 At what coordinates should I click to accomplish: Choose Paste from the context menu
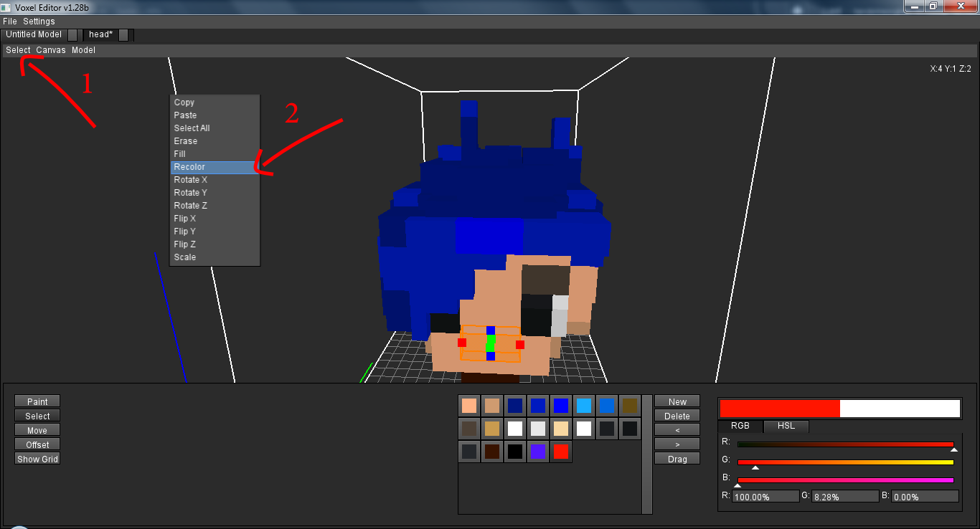(215, 115)
